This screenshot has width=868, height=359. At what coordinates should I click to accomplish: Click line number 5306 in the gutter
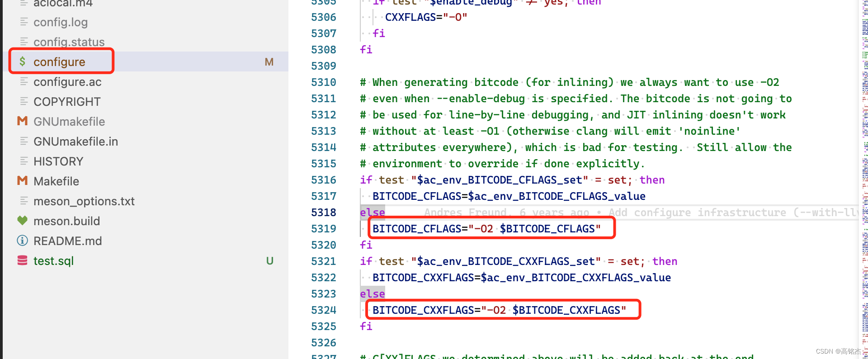pyautogui.click(x=324, y=17)
